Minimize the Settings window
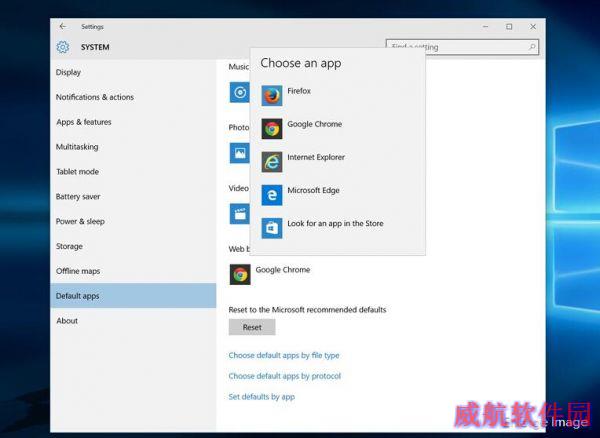 pos(486,26)
